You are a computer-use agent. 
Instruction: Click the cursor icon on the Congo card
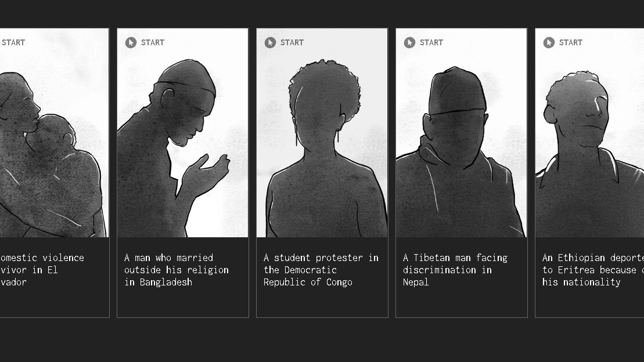tap(270, 42)
